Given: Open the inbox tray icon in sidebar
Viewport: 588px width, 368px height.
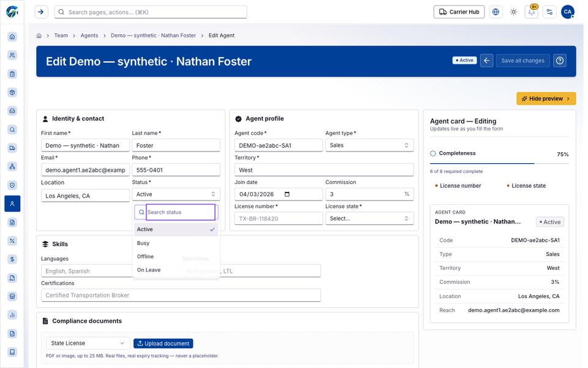Looking at the screenshot, I should pos(12,111).
